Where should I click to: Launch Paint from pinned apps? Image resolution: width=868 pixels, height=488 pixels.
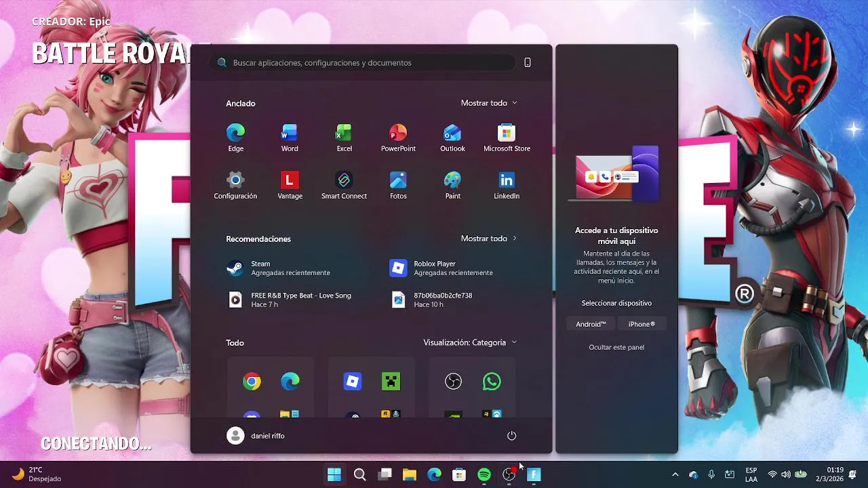(x=452, y=185)
